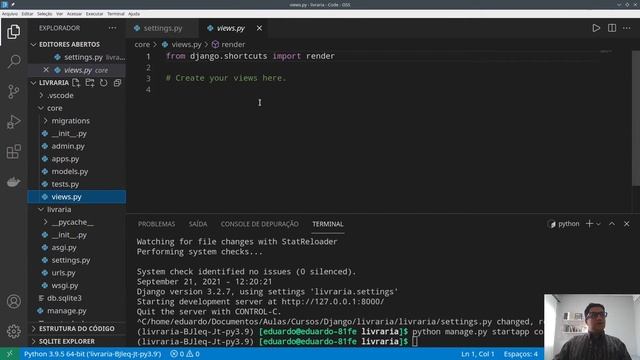Open admin.py in core folder
The height and width of the screenshot is (360, 640).
[x=68, y=146]
